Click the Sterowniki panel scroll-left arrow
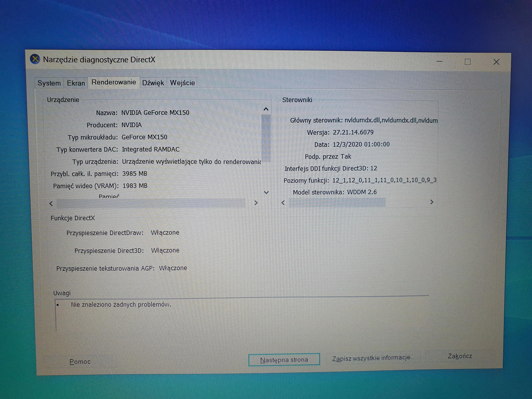Viewport: 532px width, 399px height. pyautogui.click(x=283, y=203)
